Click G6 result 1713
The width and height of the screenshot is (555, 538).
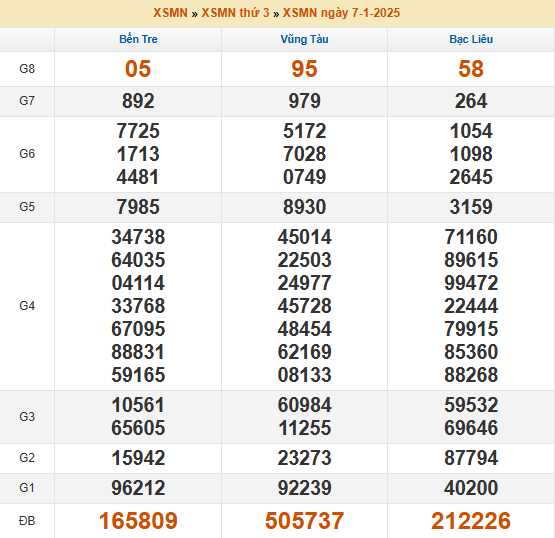(138, 154)
